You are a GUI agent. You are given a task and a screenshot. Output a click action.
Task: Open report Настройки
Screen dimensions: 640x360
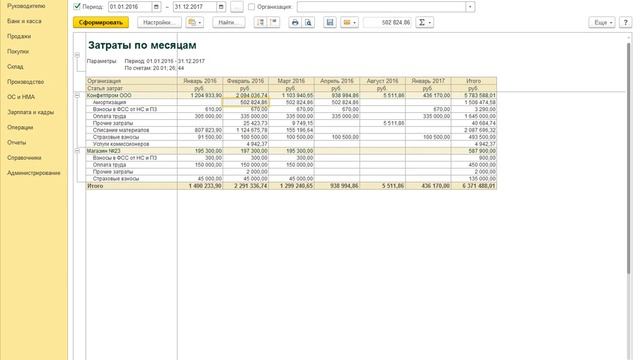tap(159, 22)
